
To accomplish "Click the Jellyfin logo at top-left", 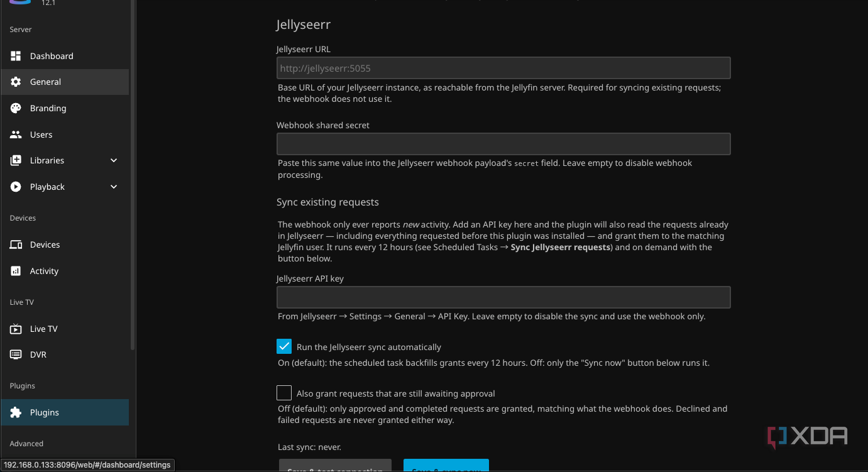I will (20, 3).
